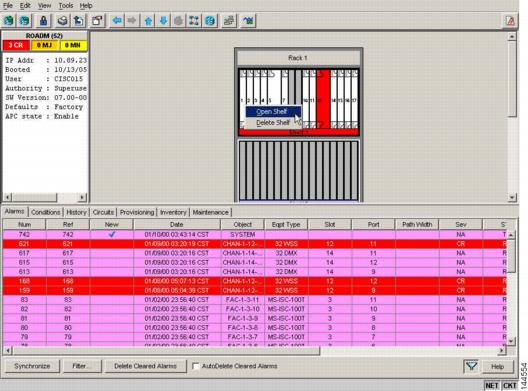Click the network view globe icon

click(210, 21)
